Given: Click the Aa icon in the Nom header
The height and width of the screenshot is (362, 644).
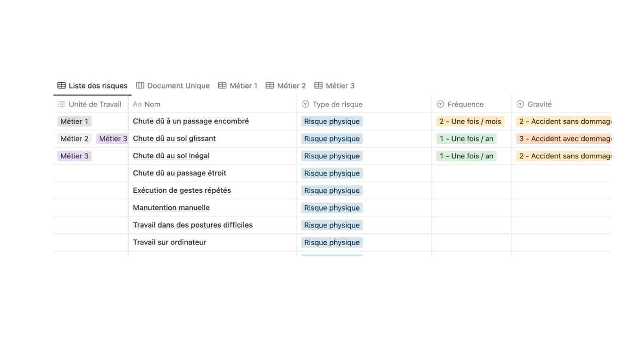Looking at the screenshot, I should pyautogui.click(x=137, y=104).
